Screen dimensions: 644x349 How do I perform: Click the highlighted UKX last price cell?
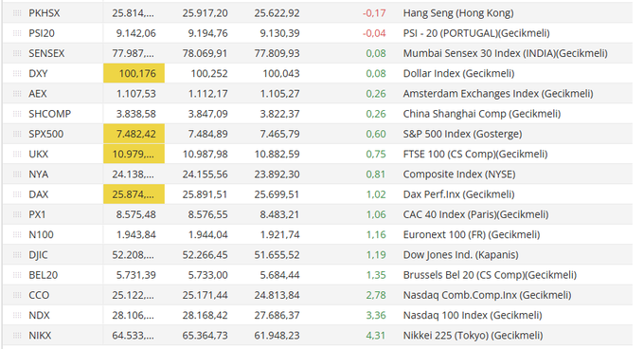(x=134, y=154)
